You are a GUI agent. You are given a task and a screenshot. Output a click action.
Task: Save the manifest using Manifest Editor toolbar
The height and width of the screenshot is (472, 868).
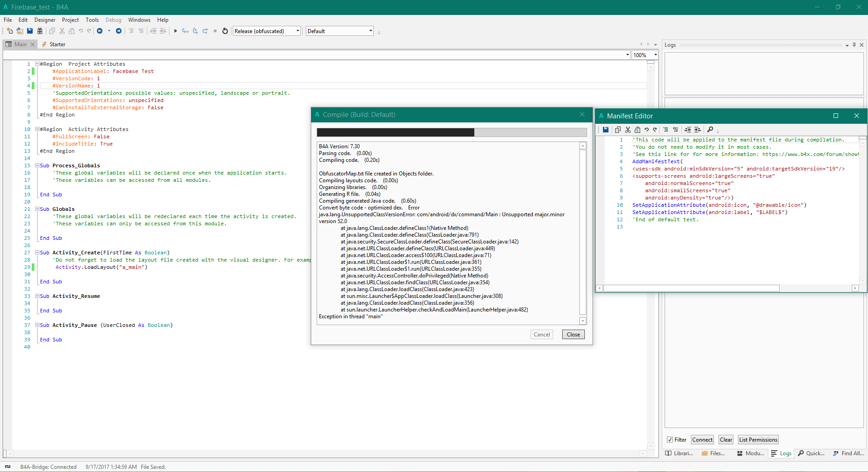pos(606,130)
